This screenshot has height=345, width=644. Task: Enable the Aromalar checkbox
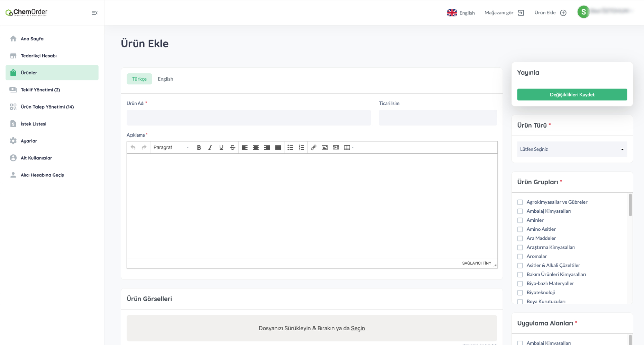520,257
